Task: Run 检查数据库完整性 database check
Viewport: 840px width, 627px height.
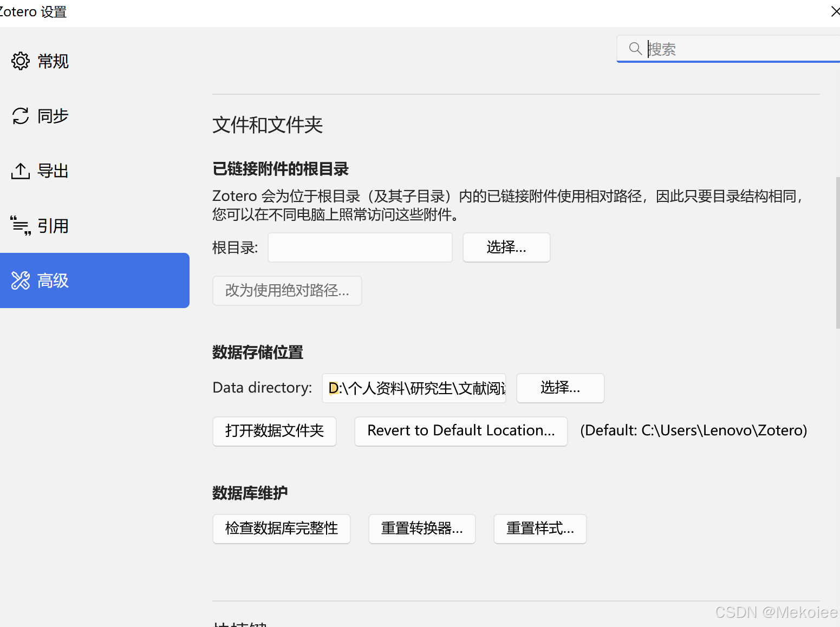Action: tap(282, 528)
